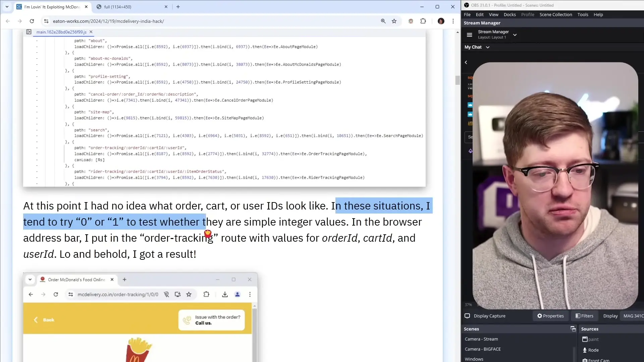Open the OBS File menu
The height and width of the screenshot is (362, 644).
click(467, 14)
